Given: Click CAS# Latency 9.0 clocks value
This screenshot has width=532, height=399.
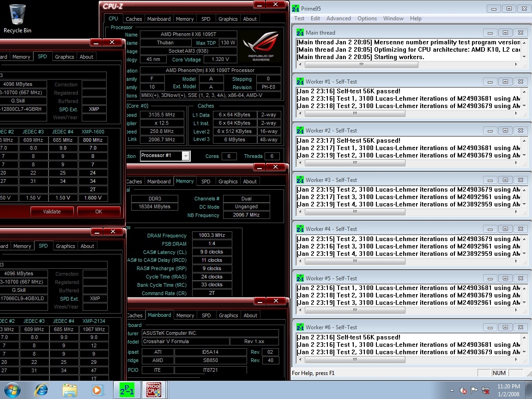Looking at the screenshot, I should (x=212, y=252).
